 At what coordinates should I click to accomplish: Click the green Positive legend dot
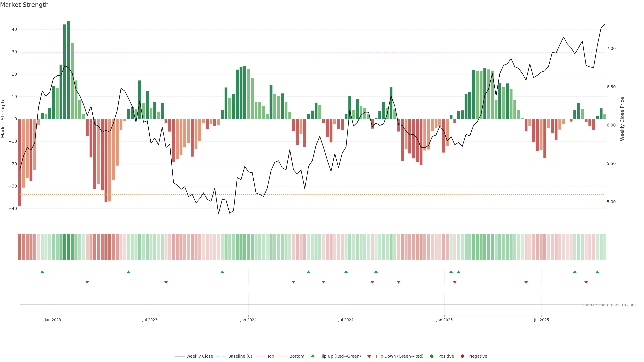click(432, 356)
